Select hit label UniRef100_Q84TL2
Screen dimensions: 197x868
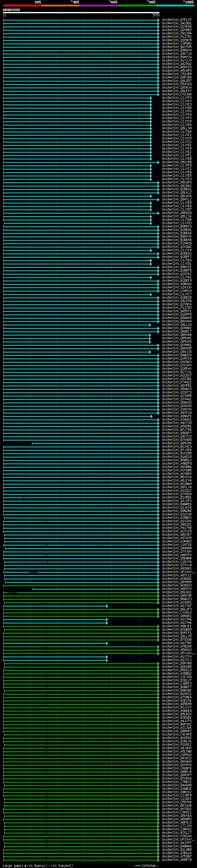pos(176,199)
